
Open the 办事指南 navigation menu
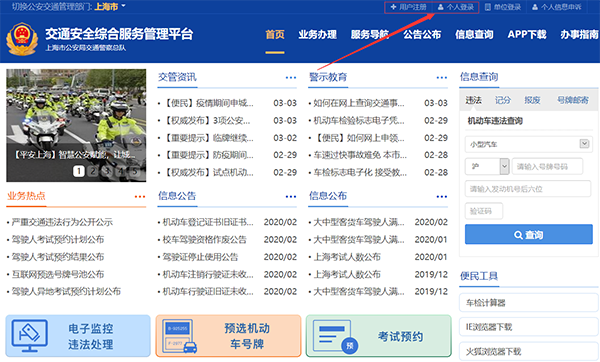click(579, 34)
